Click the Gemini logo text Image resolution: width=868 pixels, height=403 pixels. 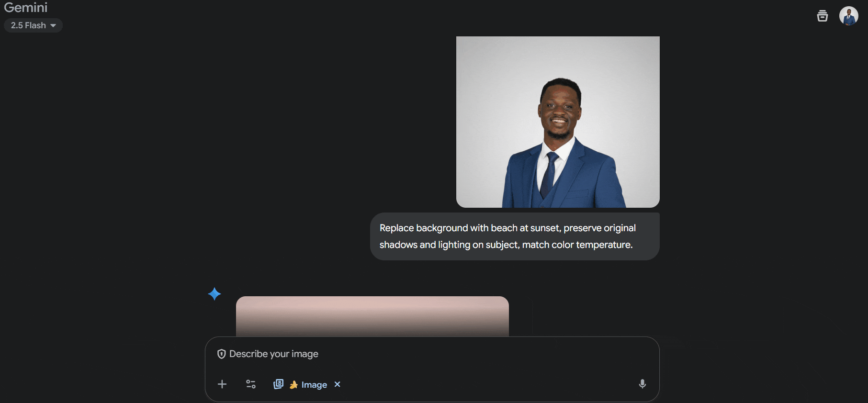point(26,8)
